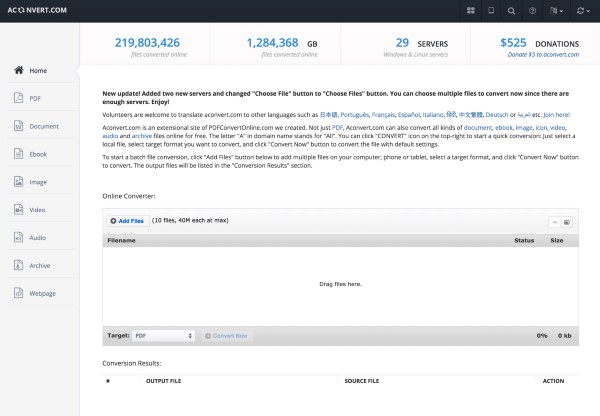Open the Webpage converter in sidebar
Screen dimensions: 600x416
[x=42, y=293]
